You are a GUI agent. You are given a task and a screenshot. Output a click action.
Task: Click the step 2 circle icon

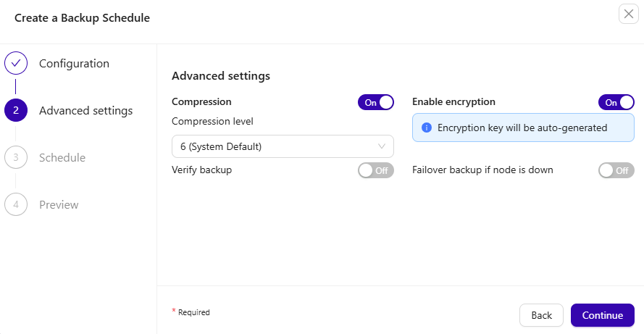point(16,111)
